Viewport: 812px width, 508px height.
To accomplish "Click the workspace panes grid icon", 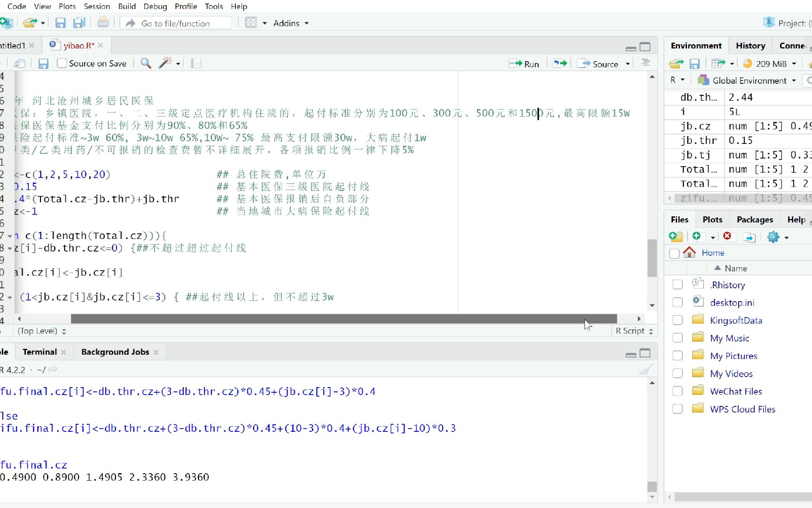I will coord(251,23).
